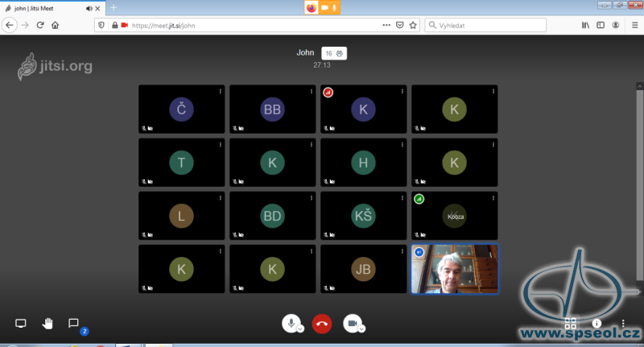This screenshot has height=347, width=644.
Task: Click the muted-mic icon on the BB tile
Action: pyautogui.click(x=235, y=129)
